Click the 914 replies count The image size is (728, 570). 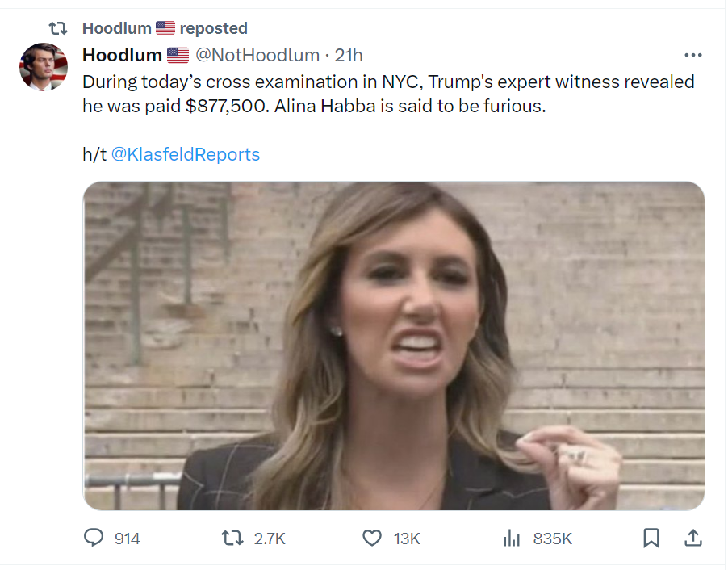128,539
